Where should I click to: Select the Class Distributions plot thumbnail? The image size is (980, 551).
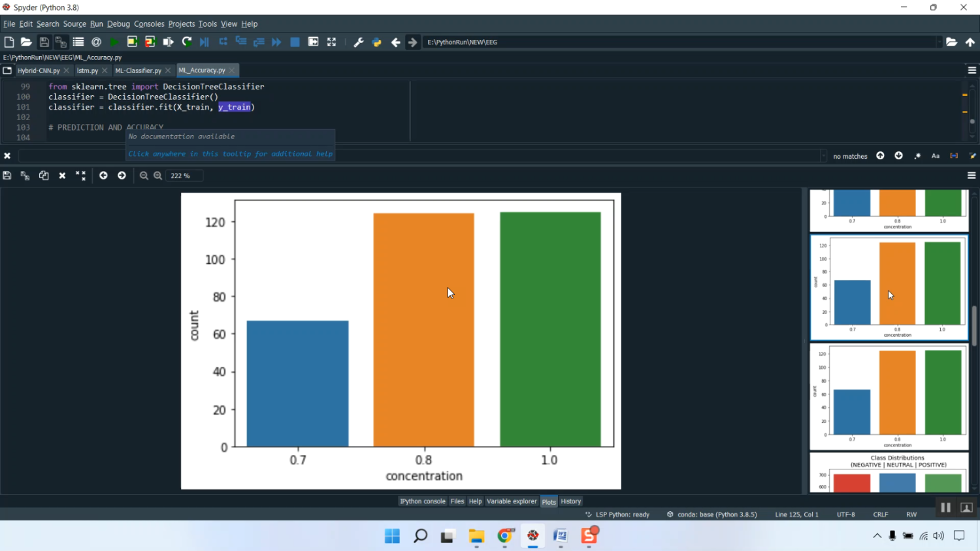pos(889,473)
